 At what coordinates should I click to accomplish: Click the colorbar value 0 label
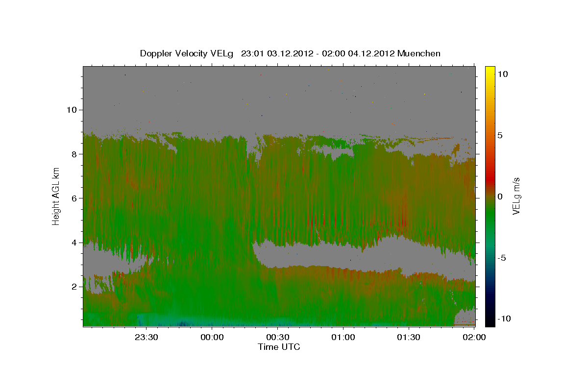coord(500,196)
